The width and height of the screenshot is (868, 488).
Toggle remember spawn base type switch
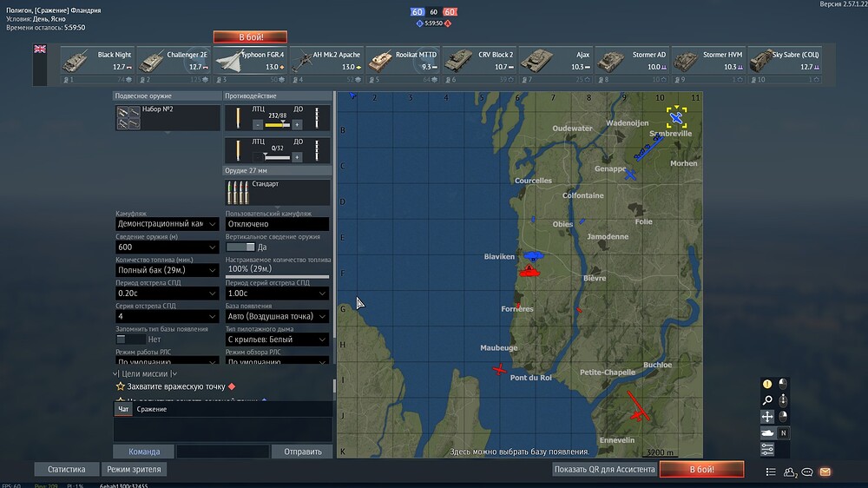coord(130,339)
